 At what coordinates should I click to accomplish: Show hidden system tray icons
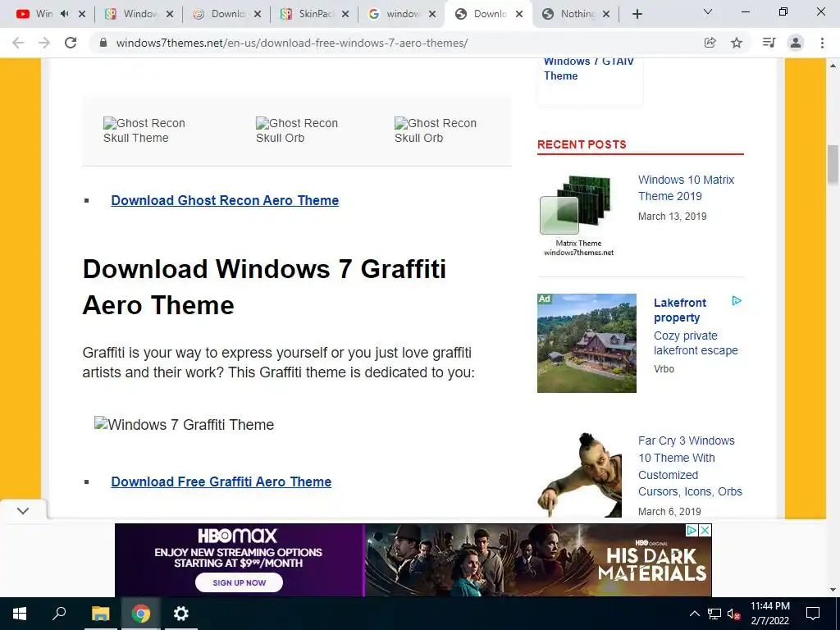point(694,614)
